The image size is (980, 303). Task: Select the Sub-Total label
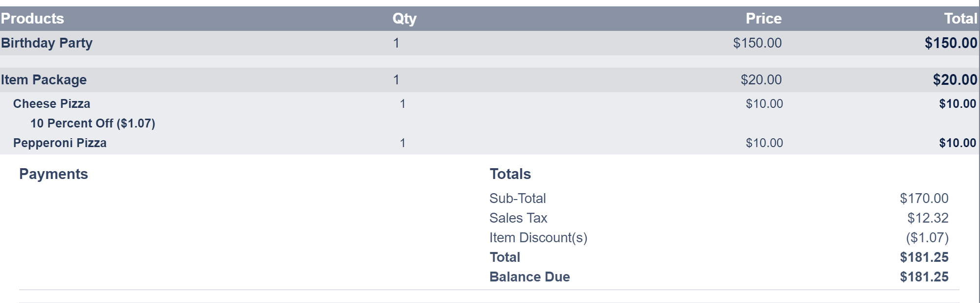pyautogui.click(x=517, y=199)
